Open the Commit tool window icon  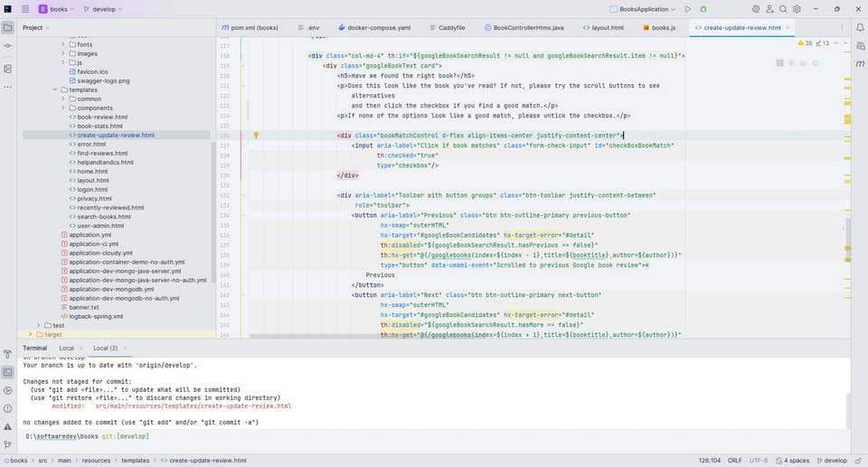point(8,46)
